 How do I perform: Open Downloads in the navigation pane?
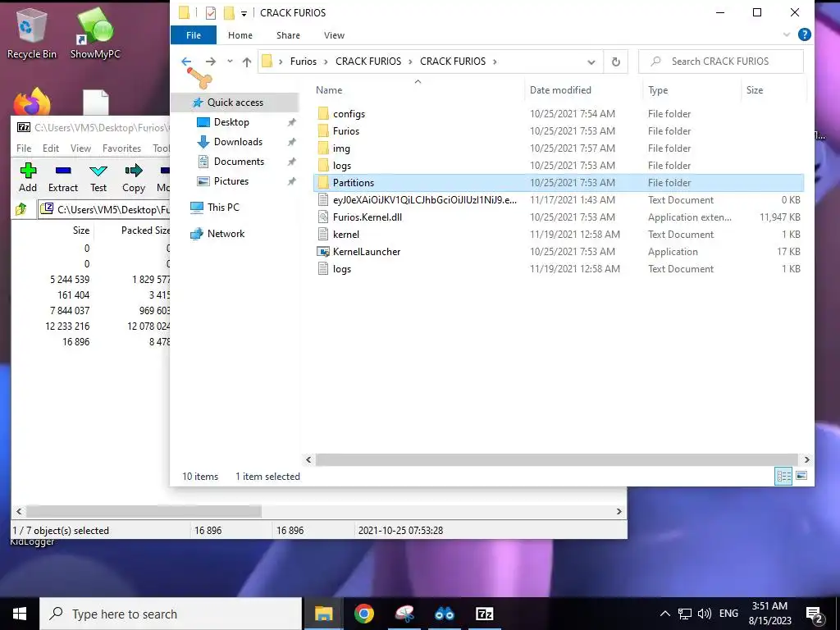tap(238, 142)
